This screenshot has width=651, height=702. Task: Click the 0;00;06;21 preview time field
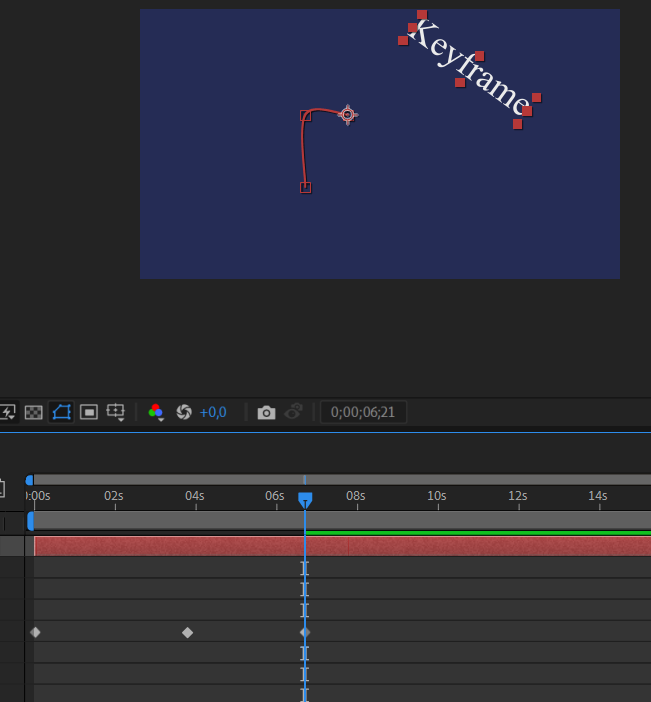click(363, 412)
